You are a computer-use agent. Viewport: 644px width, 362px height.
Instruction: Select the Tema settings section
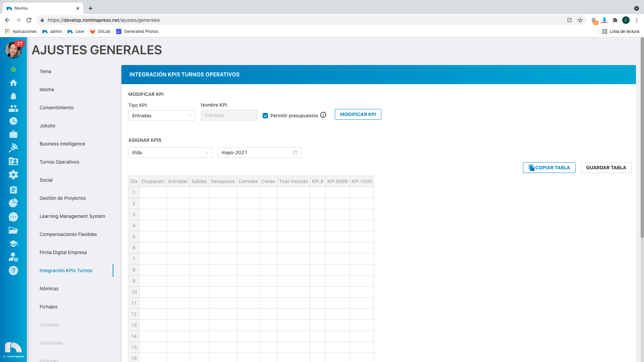point(45,71)
